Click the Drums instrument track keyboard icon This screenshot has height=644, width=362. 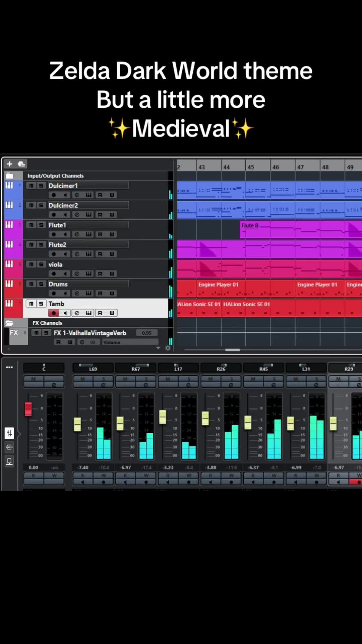point(9,284)
